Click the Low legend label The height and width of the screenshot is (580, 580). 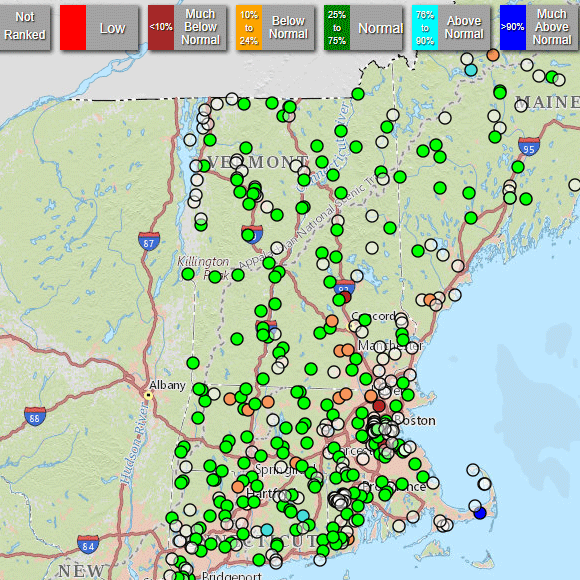click(112, 28)
